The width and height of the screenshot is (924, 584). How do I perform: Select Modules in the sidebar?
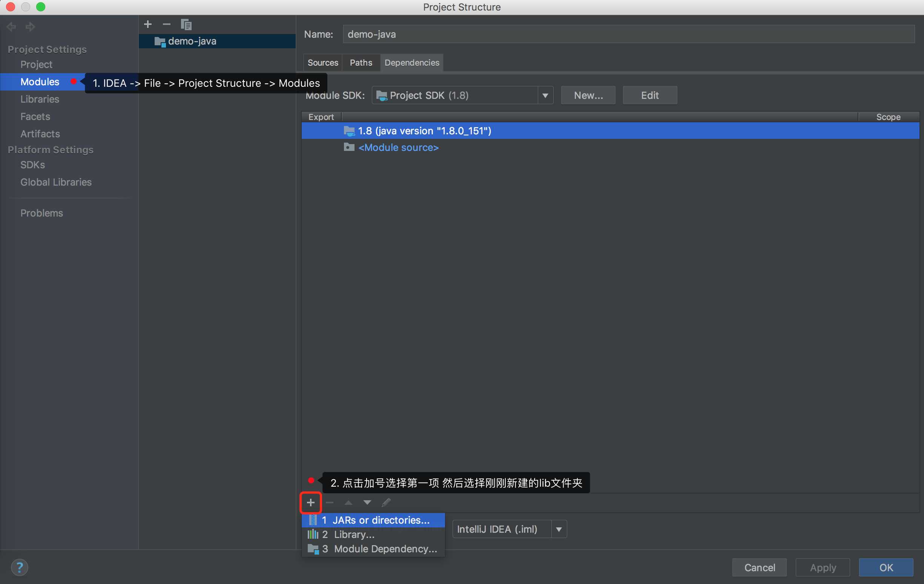[40, 82]
